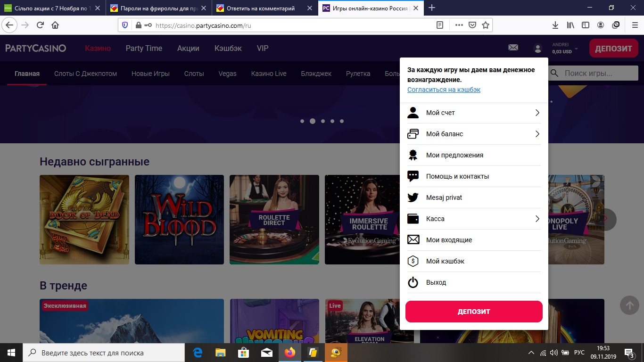This screenshot has width=644, height=362.
Task: Launch Microsoft Edge from the taskbar
Action: pyautogui.click(x=198, y=353)
